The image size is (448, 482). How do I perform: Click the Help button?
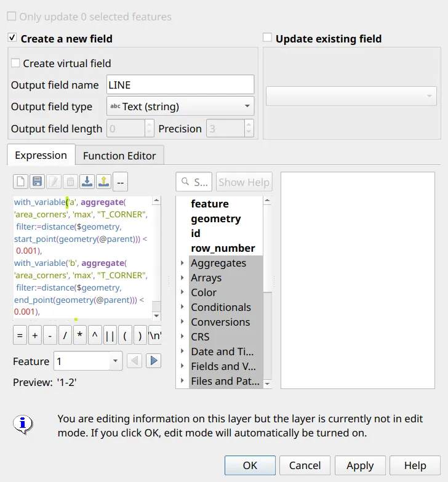[x=415, y=465]
